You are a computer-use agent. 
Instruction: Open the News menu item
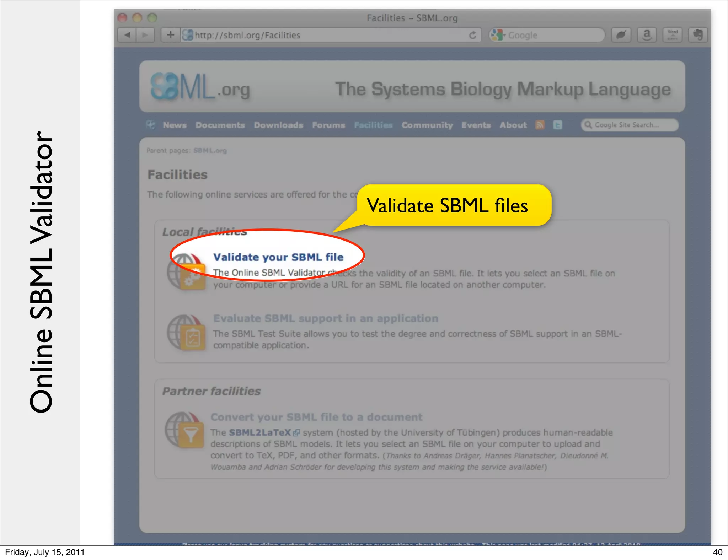(x=175, y=125)
